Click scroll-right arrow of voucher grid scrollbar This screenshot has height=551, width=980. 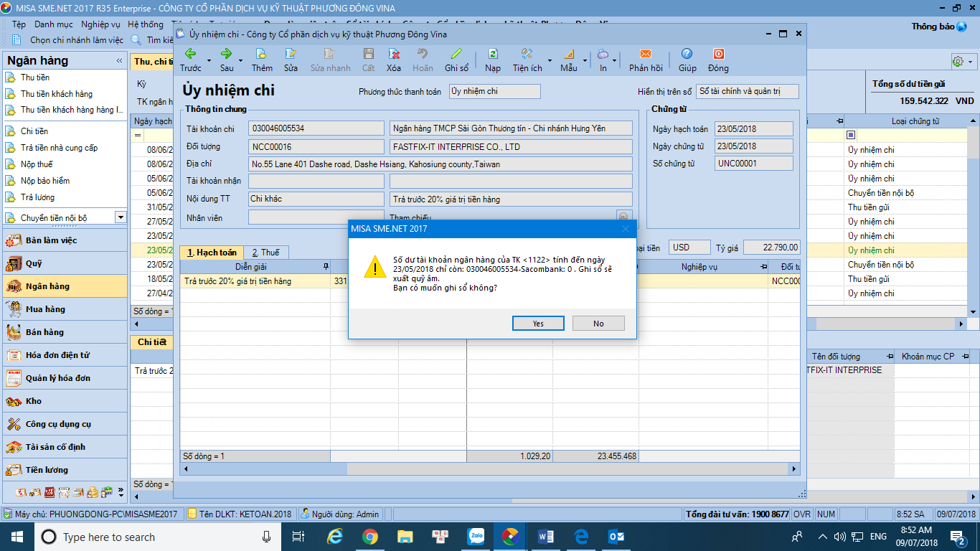point(794,469)
